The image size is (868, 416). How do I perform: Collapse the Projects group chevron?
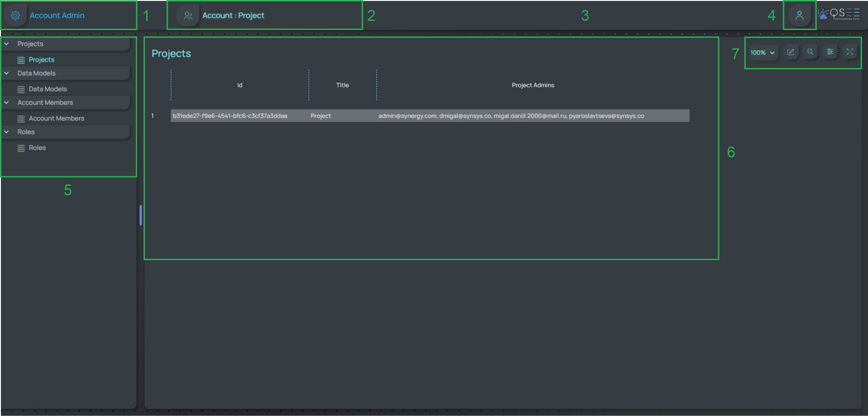point(7,44)
